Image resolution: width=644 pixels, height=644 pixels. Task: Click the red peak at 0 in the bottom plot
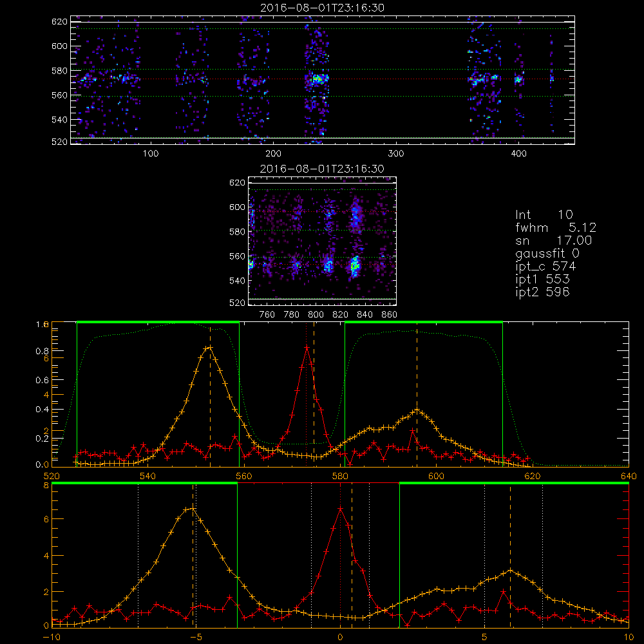[x=340, y=509]
